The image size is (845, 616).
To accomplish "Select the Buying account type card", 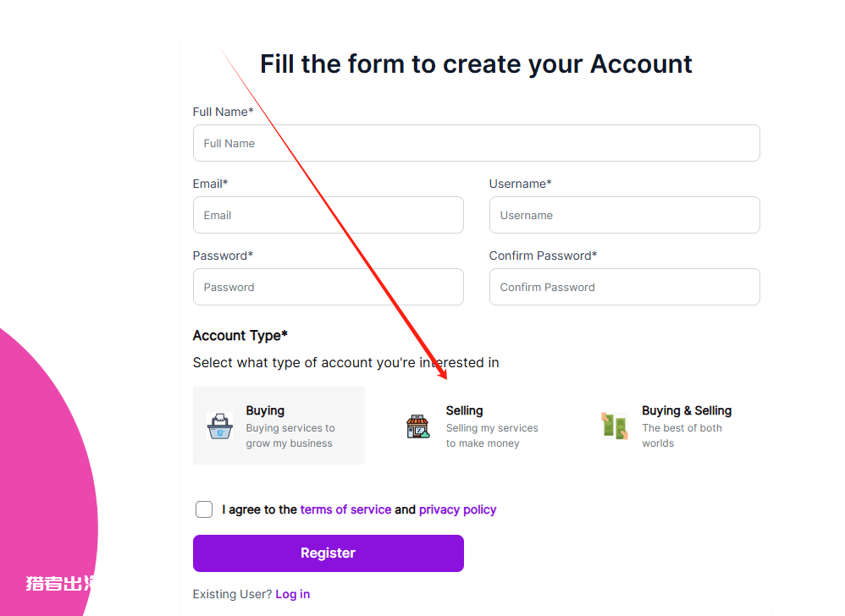I will click(x=279, y=426).
